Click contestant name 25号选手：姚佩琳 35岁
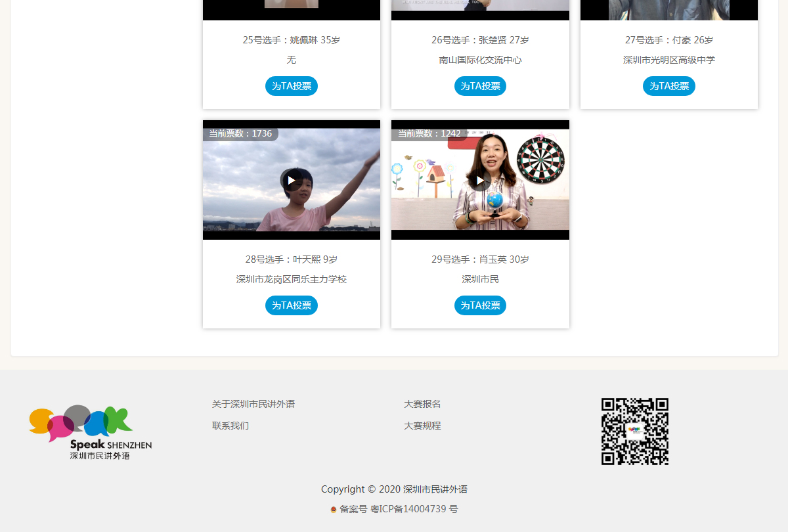The height and width of the screenshot is (532, 788). (x=292, y=40)
